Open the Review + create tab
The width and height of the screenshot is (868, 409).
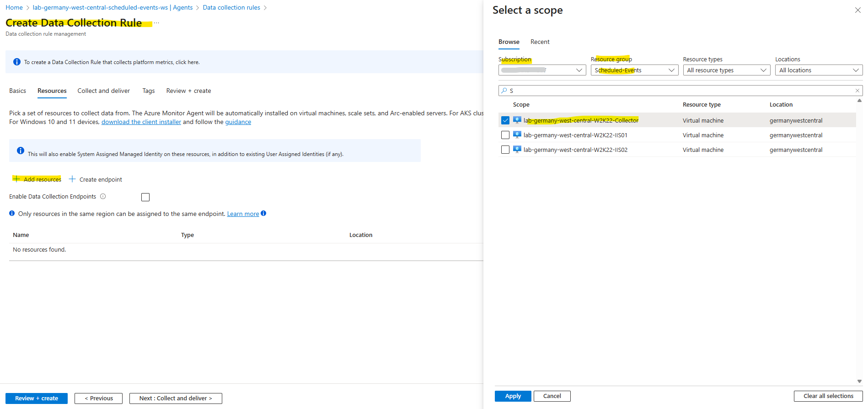tap(189, 91)
